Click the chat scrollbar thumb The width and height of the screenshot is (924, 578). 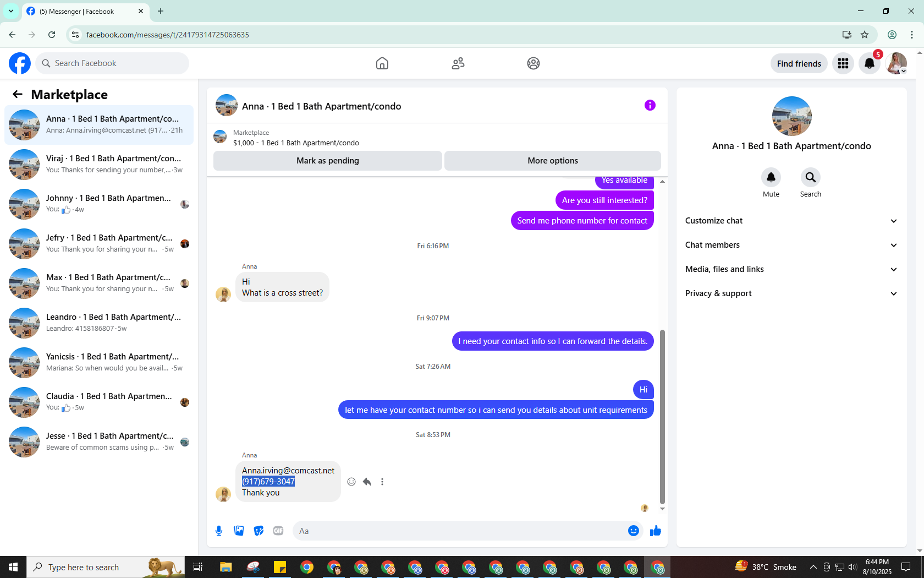pos(662,417)
